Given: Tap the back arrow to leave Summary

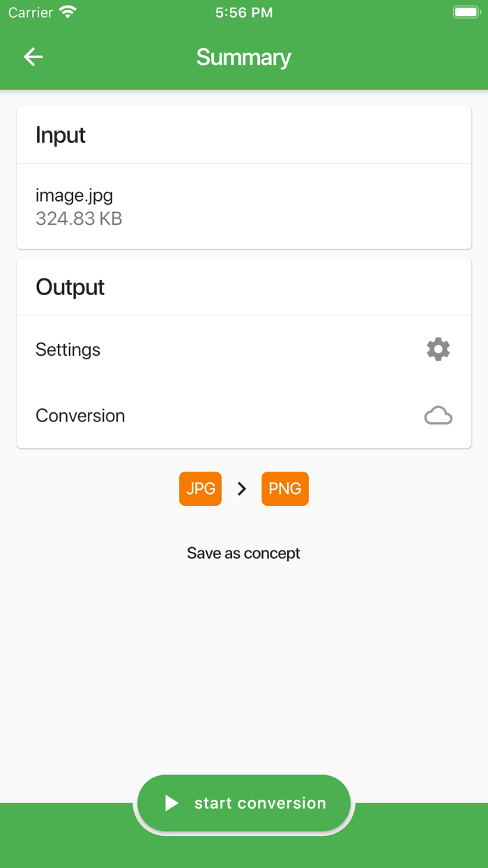Looking at the screenshot, I should pyautogui.click(x=33, y=57).
